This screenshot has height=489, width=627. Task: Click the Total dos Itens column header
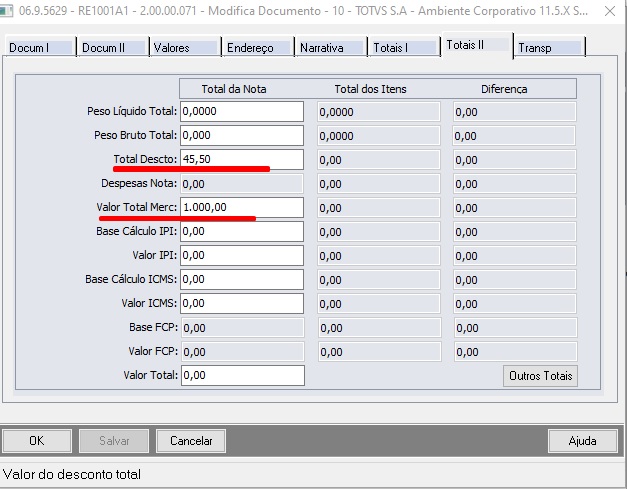(x=370, y=89)
